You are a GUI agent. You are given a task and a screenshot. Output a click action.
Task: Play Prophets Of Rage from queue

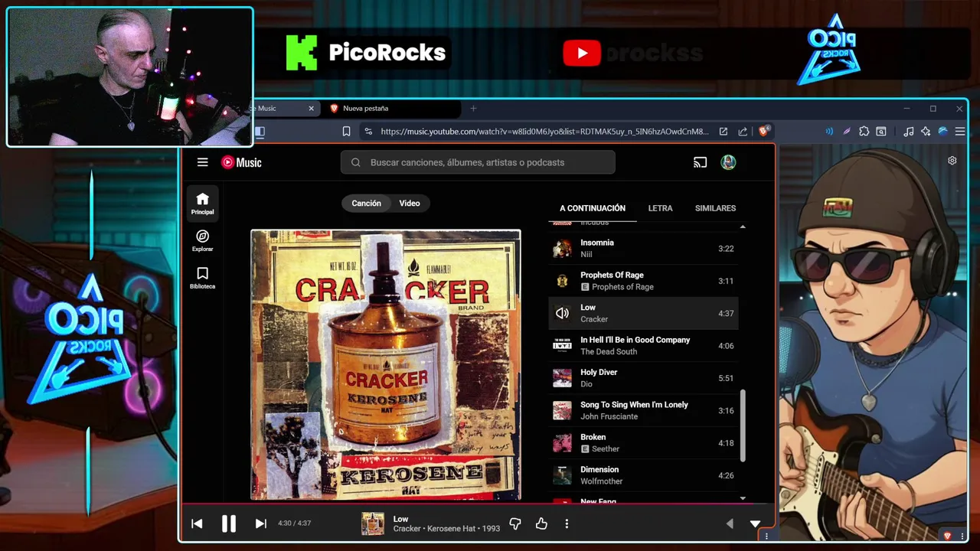click(x=643, y=281)
